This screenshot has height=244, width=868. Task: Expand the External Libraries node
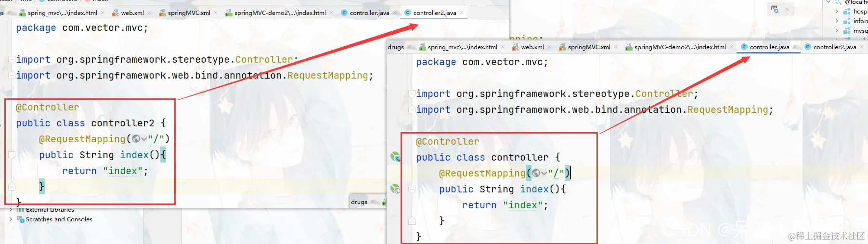click(x=11, y=210)
